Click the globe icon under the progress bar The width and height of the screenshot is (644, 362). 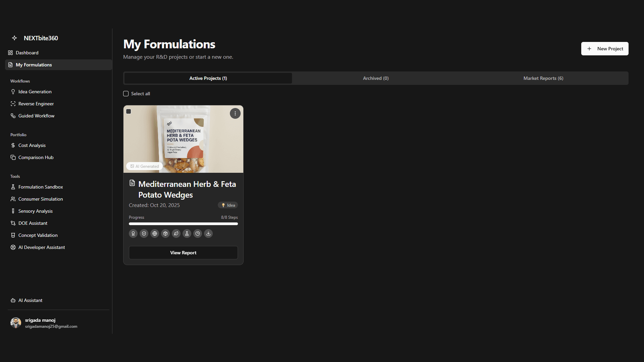click(155, 234)
